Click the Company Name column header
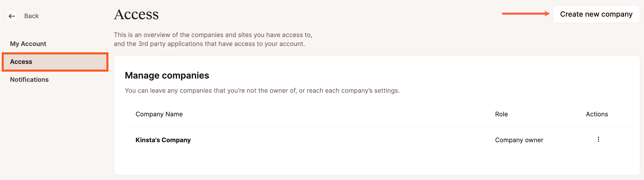Image resolution: width=644 pixels, height=180 pixels. coord(159,114)
